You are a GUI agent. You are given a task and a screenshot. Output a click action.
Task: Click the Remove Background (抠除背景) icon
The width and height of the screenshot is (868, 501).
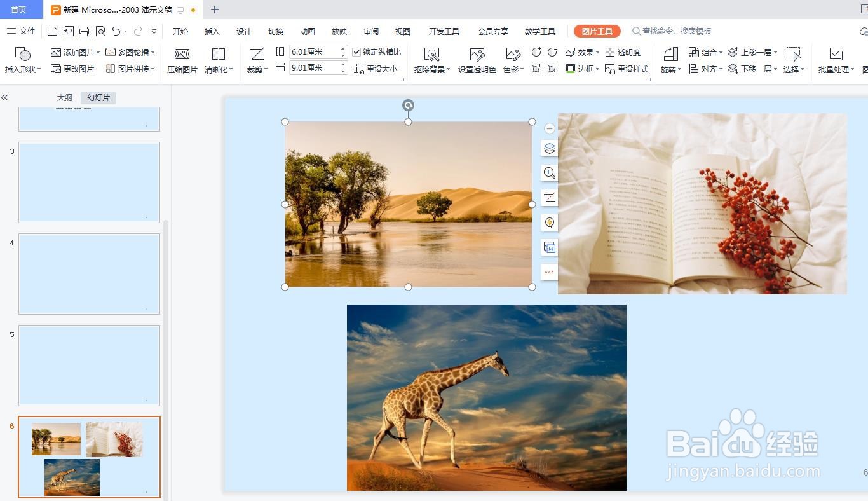[x=431, y=55]
